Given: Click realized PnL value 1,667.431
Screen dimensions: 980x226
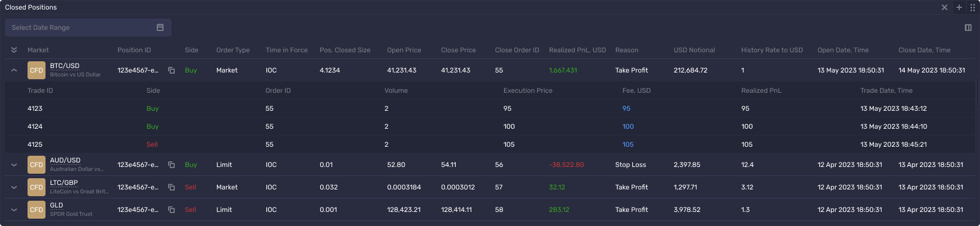Looking at the screenshot, I should pos(563,70).
